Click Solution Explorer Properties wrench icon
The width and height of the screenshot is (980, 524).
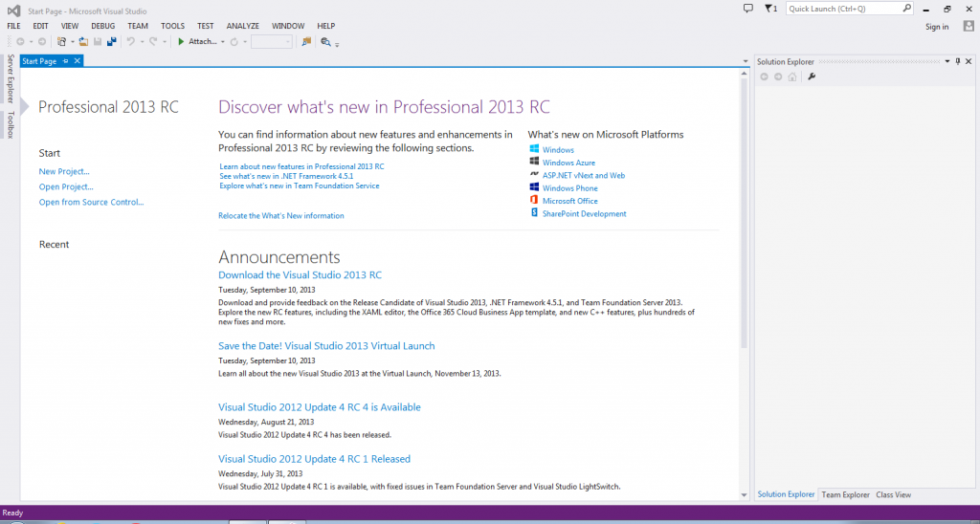point(812,76)
